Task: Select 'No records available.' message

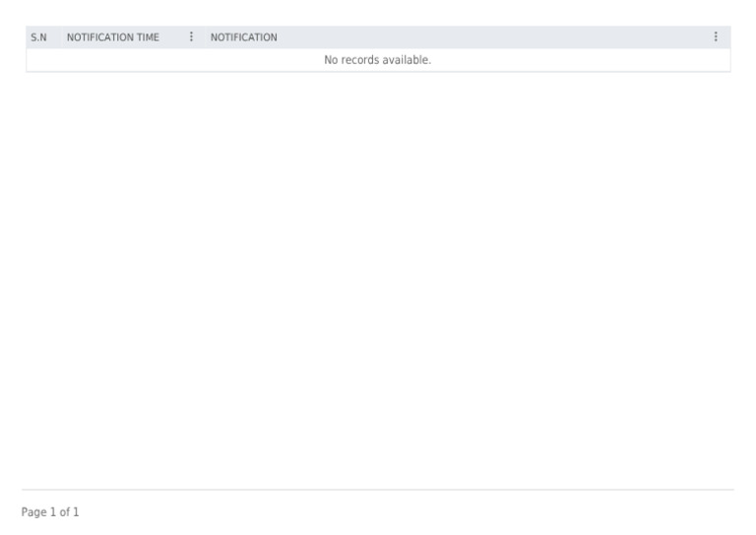Action: [378, 60]
